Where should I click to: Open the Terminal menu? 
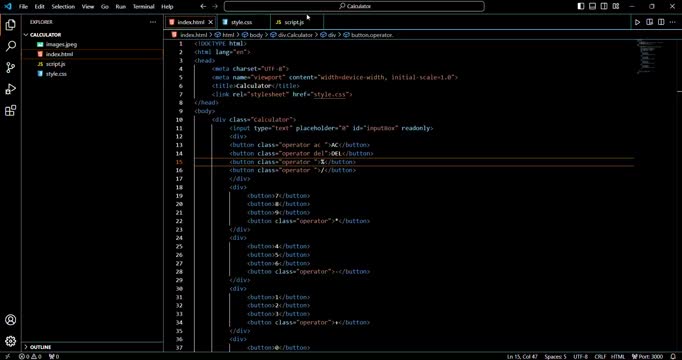pyautogui.click(x=144, y=7)
